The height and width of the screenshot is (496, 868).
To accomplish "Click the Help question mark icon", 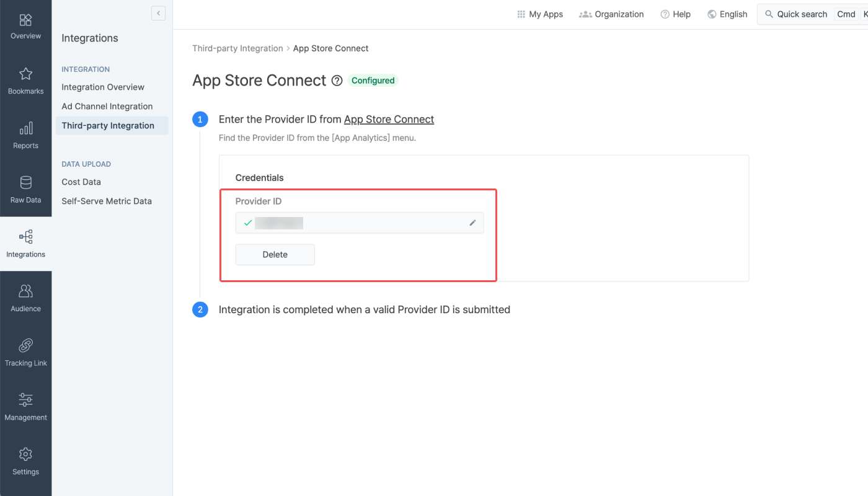I will pos(665,14).
